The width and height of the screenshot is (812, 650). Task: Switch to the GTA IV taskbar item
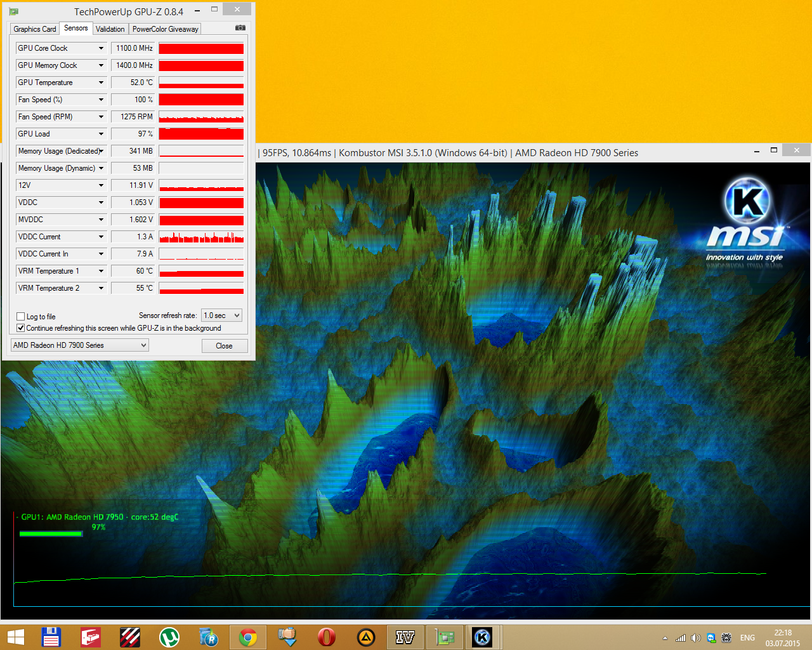coord(405,637)
